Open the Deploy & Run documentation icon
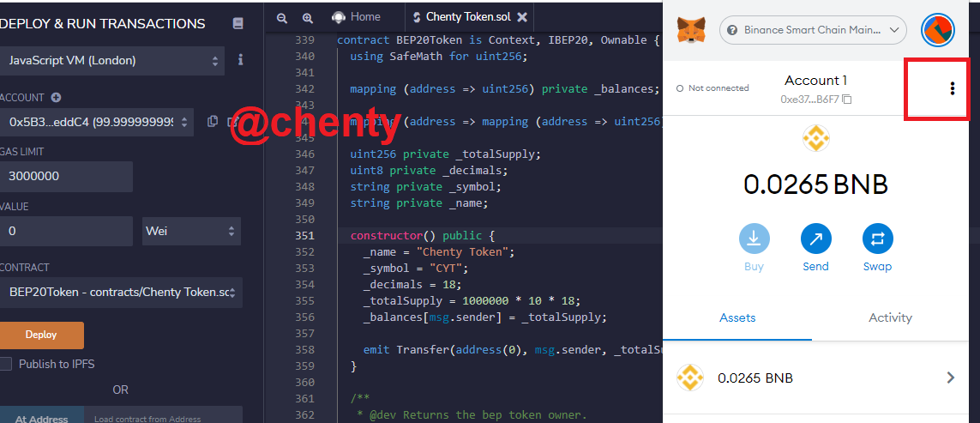980x423 pixels. tap(237, 24)
